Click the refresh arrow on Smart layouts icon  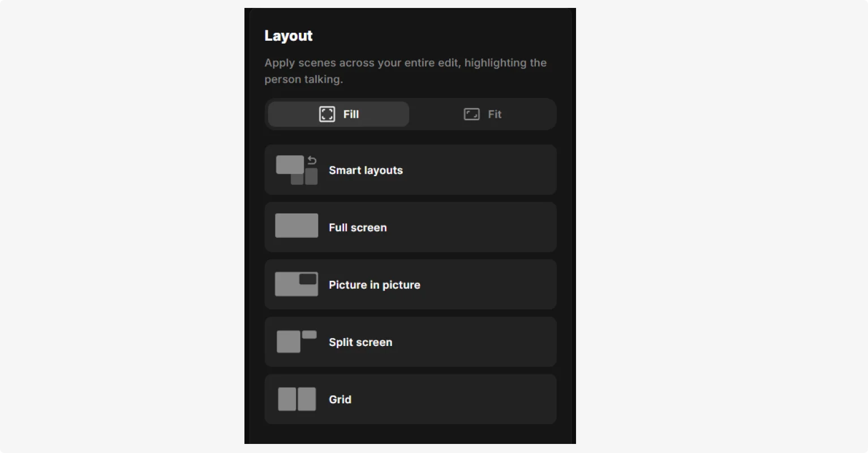coord(312,161)
